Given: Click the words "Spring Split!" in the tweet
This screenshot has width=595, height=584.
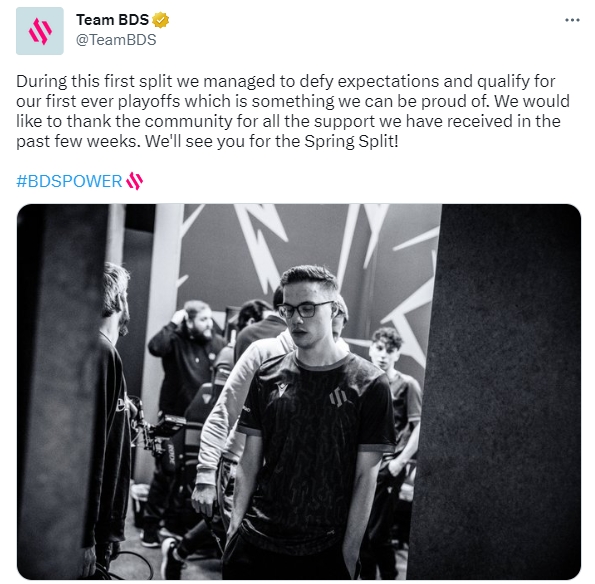Looking at the screenshot, I should pyautogui.click(x=351, y=142).
